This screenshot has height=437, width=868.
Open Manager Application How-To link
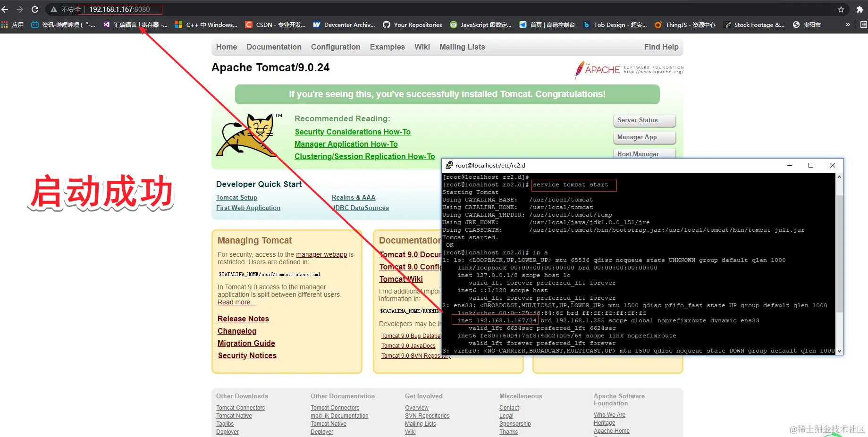pyautogui.click(x=346, y=144)
